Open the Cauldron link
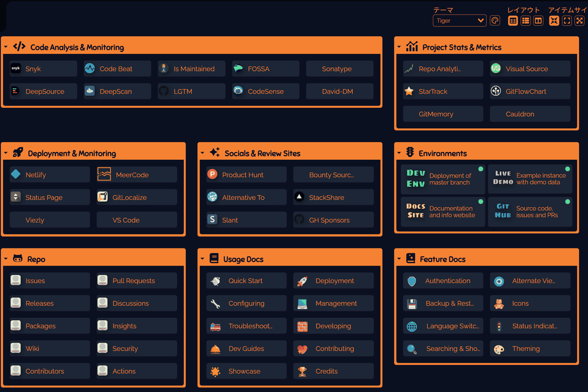588x392 pixels. point(530,114)
